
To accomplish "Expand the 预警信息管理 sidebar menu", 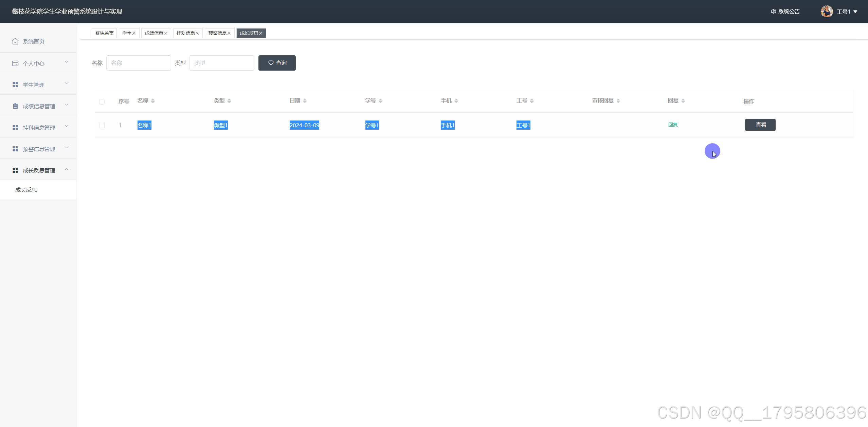I will click(38, 149).
